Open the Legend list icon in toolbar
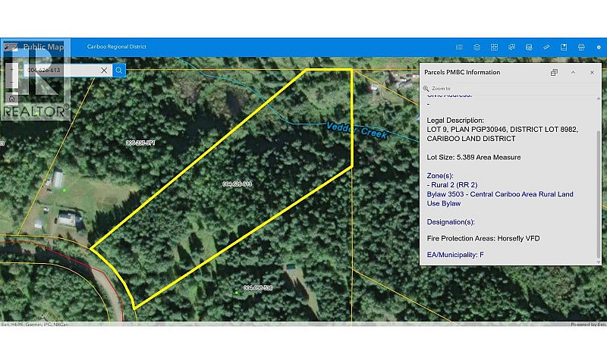 coord(460,47)
